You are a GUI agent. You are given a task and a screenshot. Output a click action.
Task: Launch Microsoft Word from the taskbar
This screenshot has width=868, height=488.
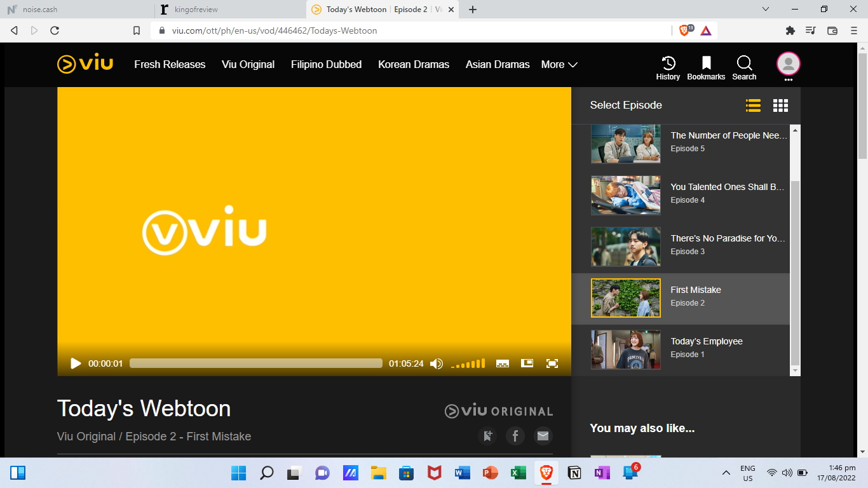(462, 473)
